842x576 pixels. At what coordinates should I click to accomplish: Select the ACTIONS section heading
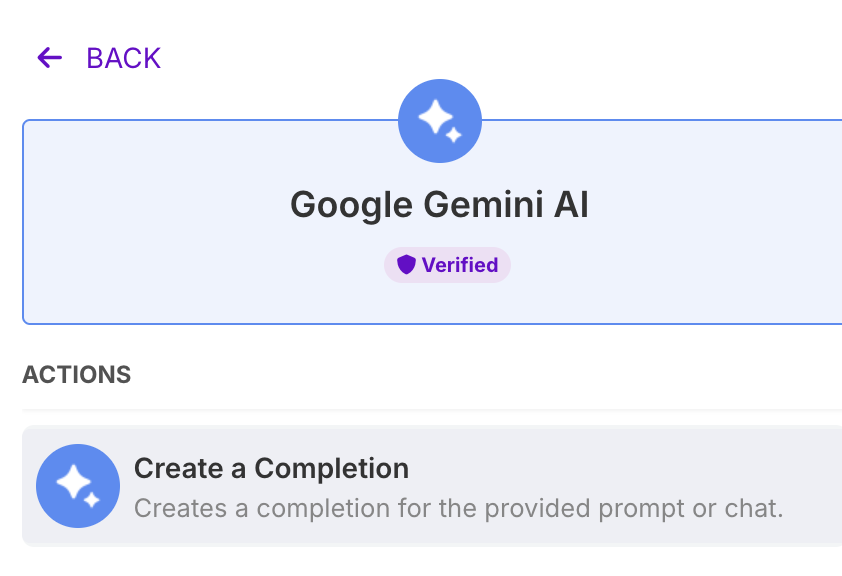tap(76, 375)
